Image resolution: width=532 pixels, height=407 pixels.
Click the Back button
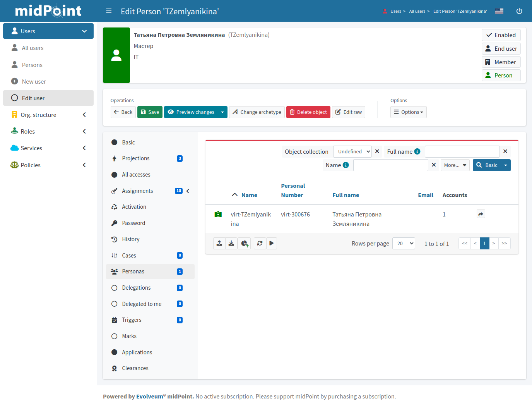click(x=123, y=112)
